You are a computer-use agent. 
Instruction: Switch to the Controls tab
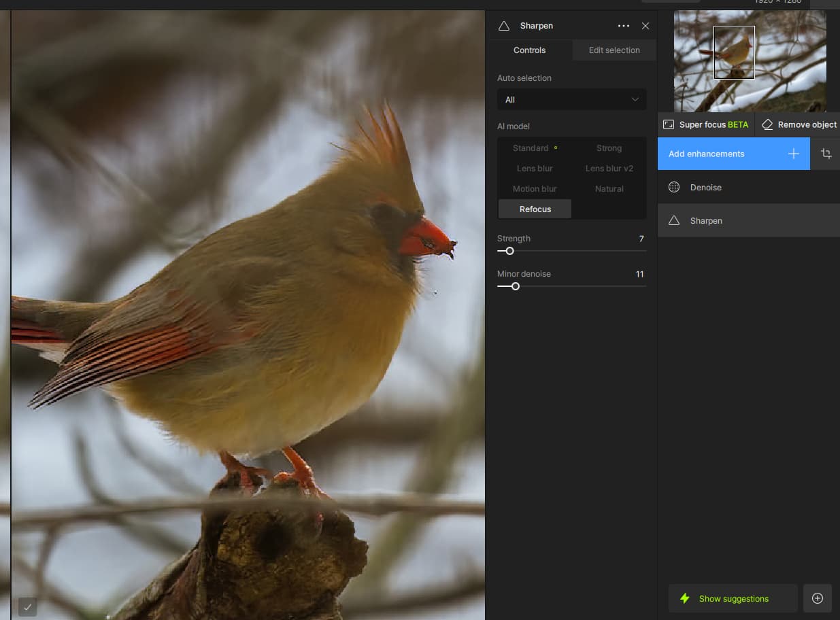[529, 50]
